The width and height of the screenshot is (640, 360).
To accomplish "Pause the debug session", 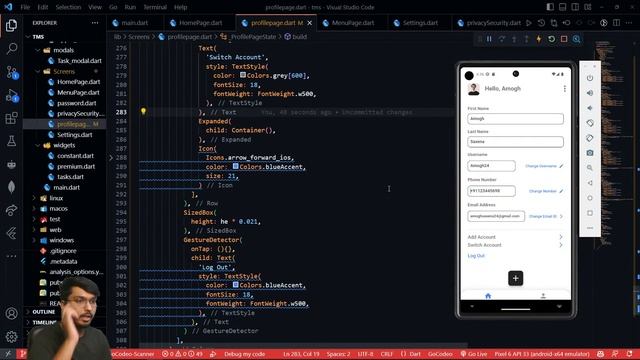I will (489, 39).
